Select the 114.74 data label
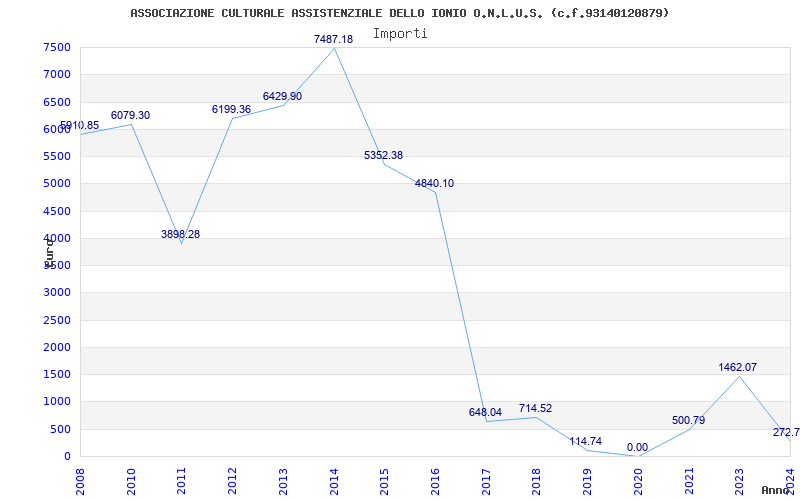 point(586,441)
